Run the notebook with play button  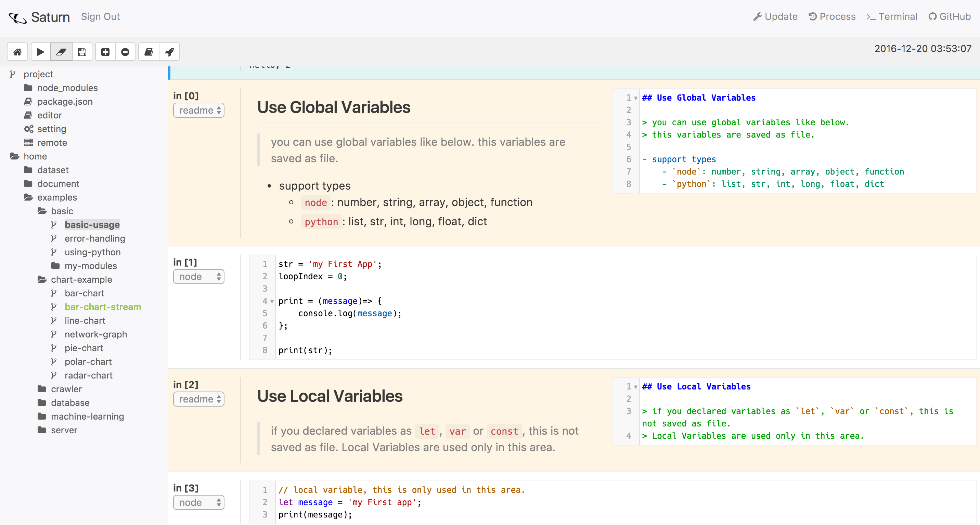pos(40,52)
